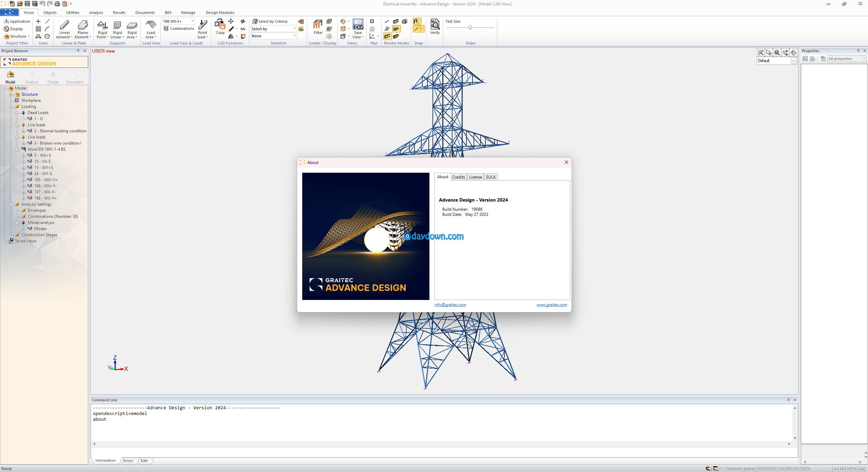
Task: Toggle the highlighted Snap mode button
Action: (x=417, y=21)
